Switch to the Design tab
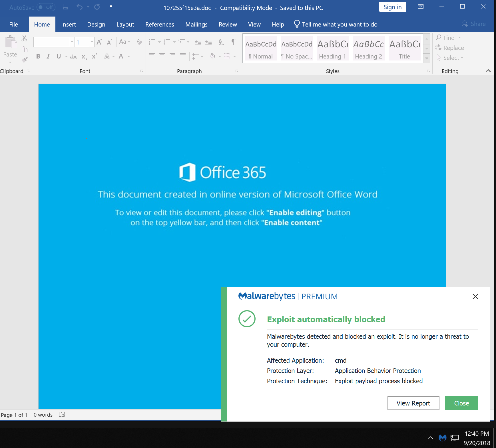 (x=96, y=25)
